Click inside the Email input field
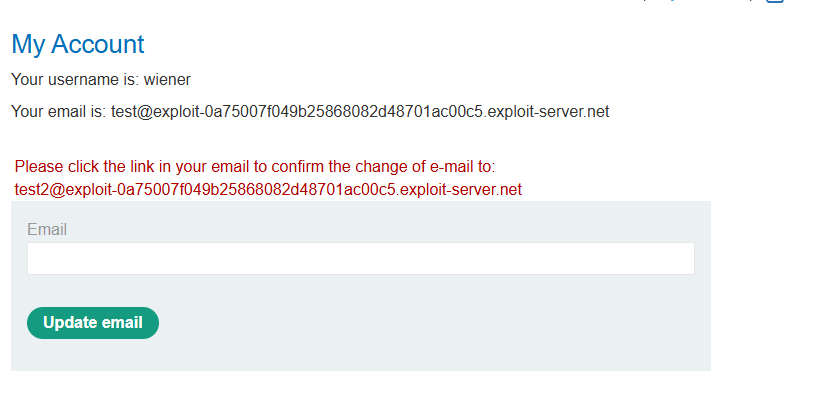822x401 pixels. [360, 258]
